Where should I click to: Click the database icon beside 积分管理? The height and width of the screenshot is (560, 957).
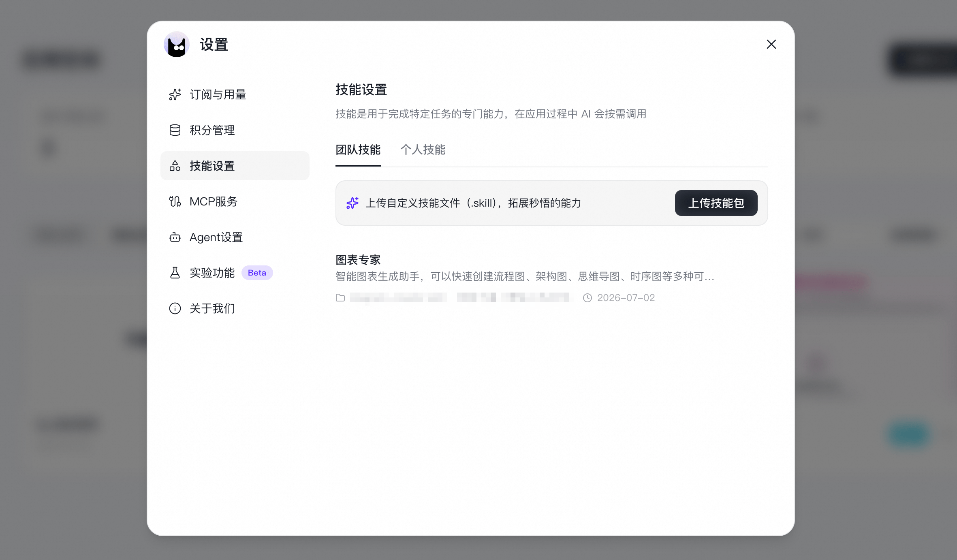point(175,130)
